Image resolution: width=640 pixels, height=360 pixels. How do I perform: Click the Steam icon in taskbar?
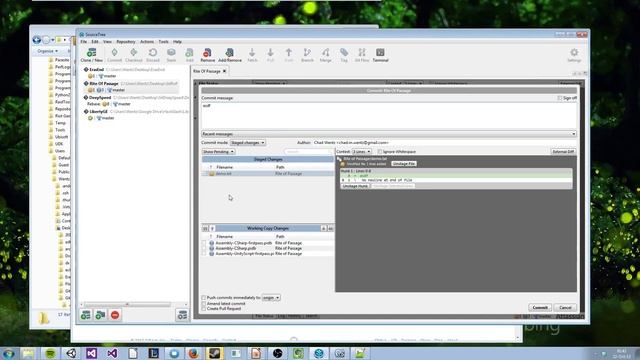click(214, 353)
